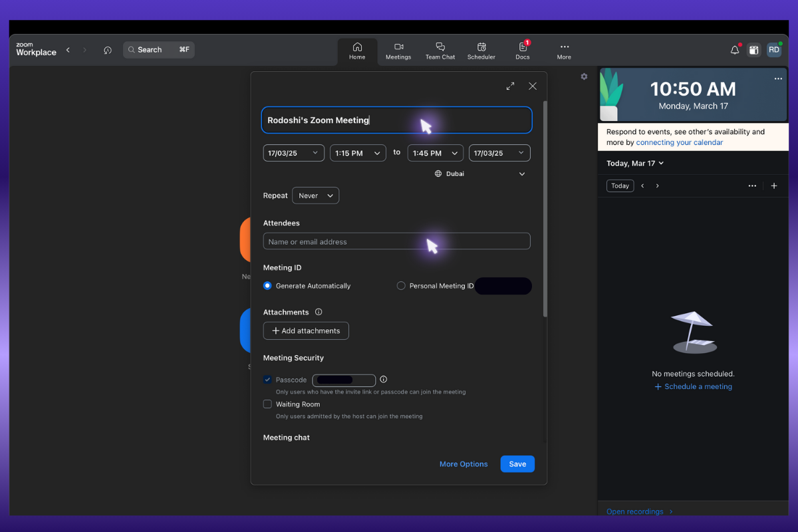This screenshot has width=798, height=532.
Task: Select Generate Automatically meeting ID
Action: 267,286
